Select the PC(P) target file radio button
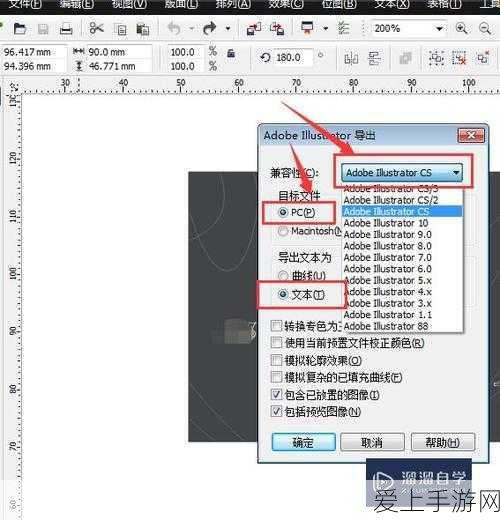This screenshot has height=520, width=500. coord(283,212)
